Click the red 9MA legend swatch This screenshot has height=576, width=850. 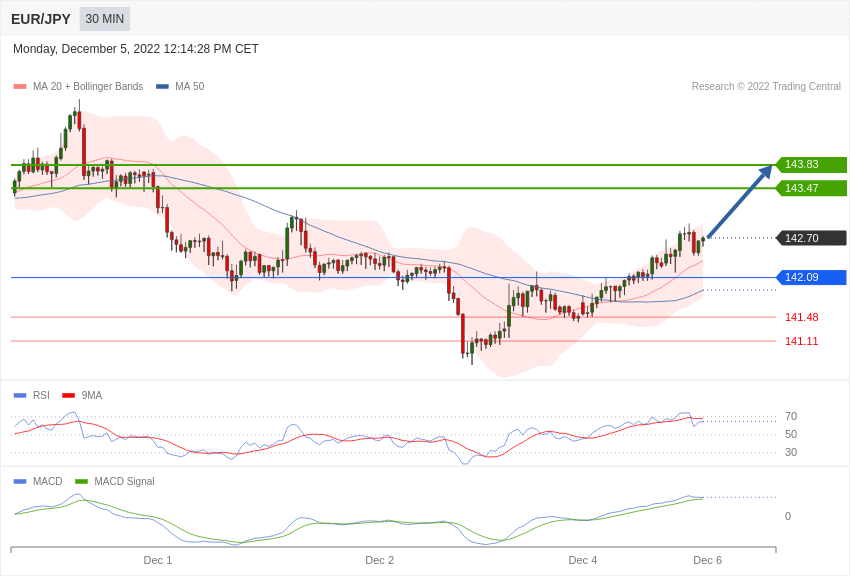[69, 396]
